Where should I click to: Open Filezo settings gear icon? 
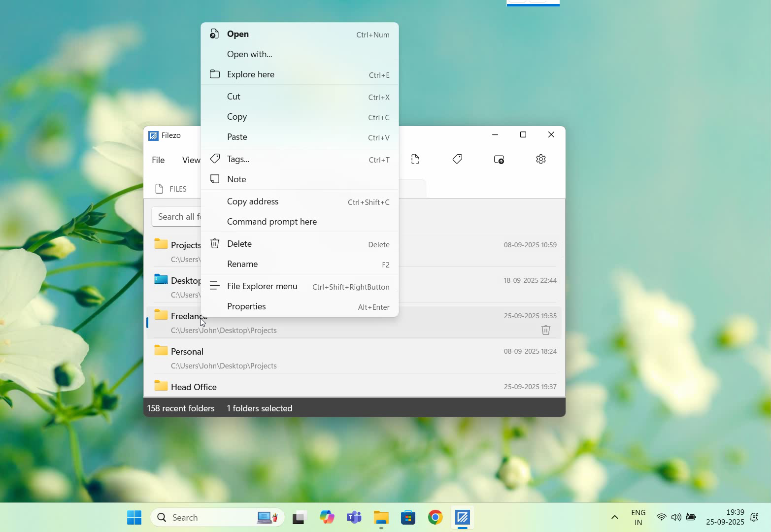[x=540, y=159]
